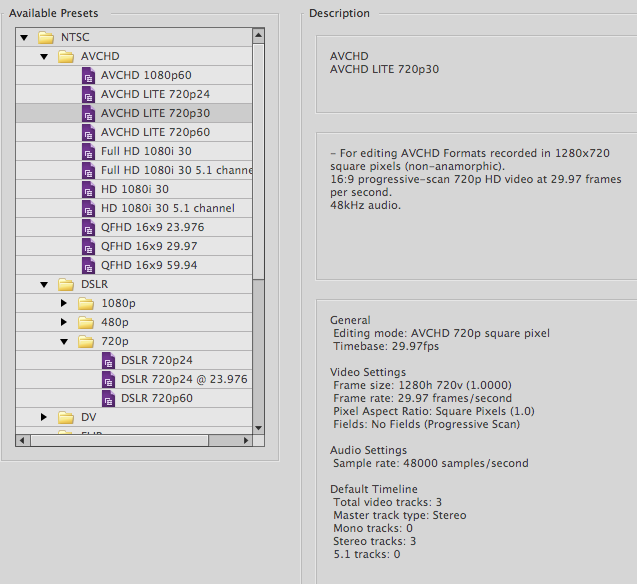Image resolution: width=637 pixels, height=584 pixels.
Task: Click the presets list scroll down arrow
Action: pos(258,428)
